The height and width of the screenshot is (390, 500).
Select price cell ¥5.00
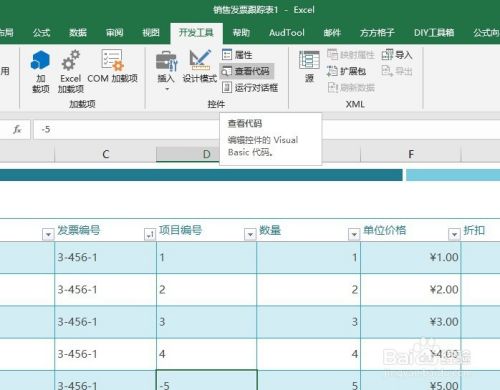411,380
